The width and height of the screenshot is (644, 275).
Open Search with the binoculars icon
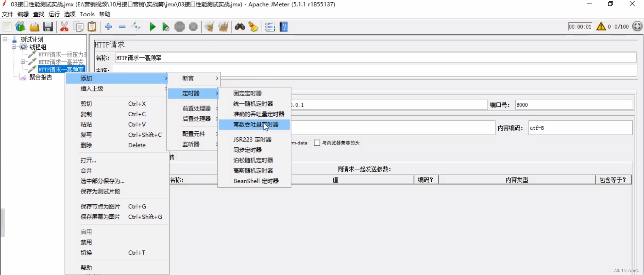pos(240,27)
